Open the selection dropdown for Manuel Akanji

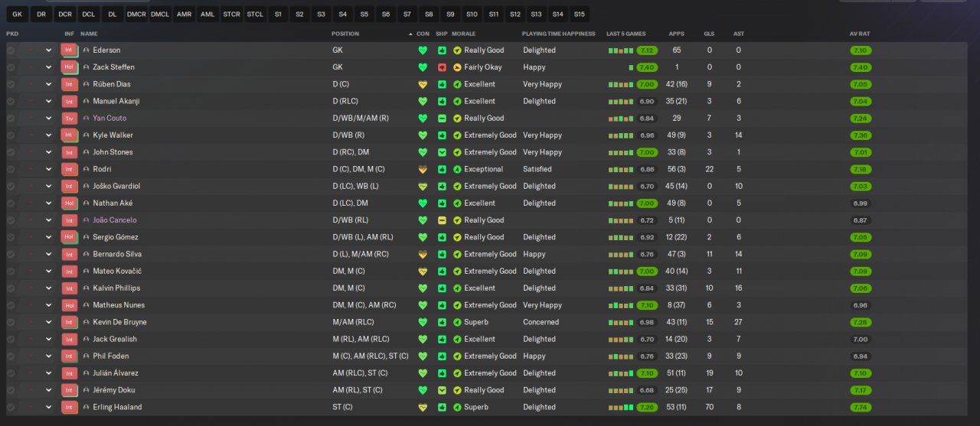[x=48, y=101]
